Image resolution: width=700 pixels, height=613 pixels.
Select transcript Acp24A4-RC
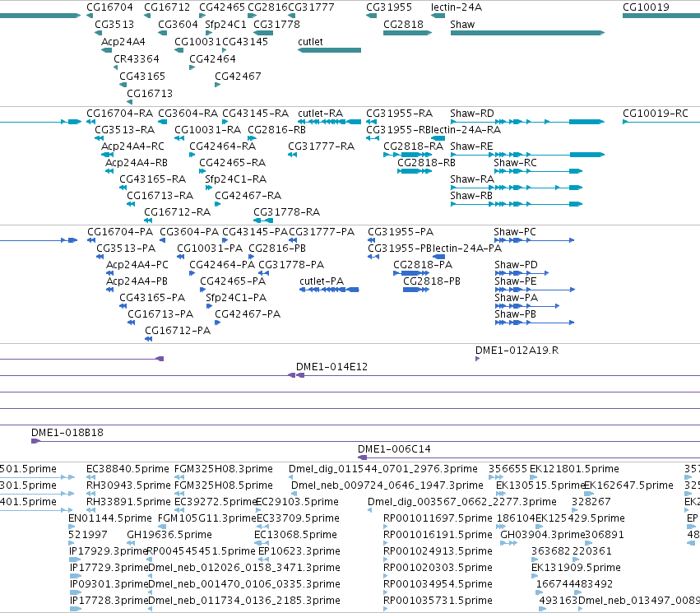132,146
